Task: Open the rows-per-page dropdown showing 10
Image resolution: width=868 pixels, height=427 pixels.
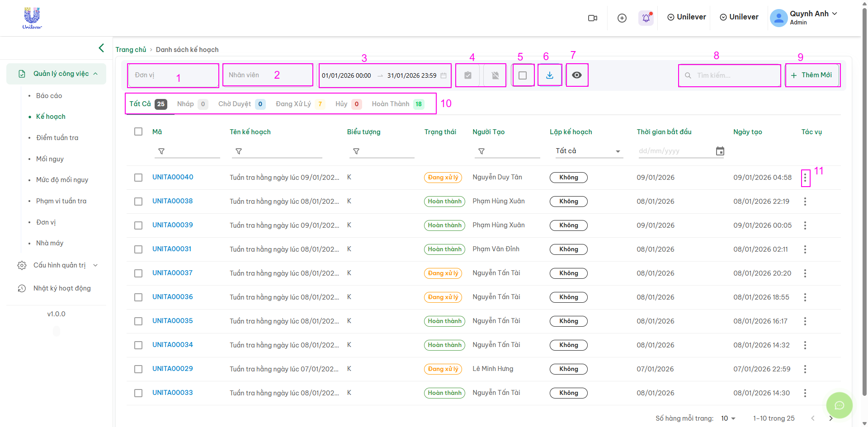Action: (728, 418)
